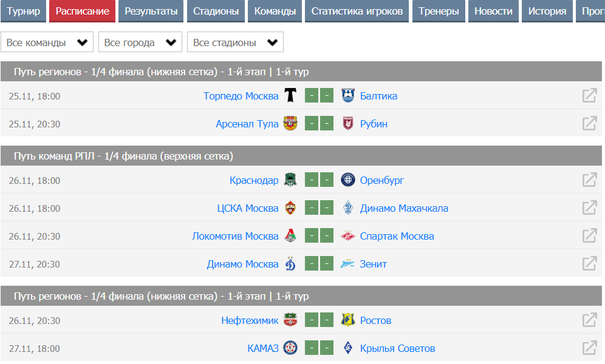Open external link for Краснодар–Оренбург match
This screenshot has width=605, height=364.
tap(589, 180)
